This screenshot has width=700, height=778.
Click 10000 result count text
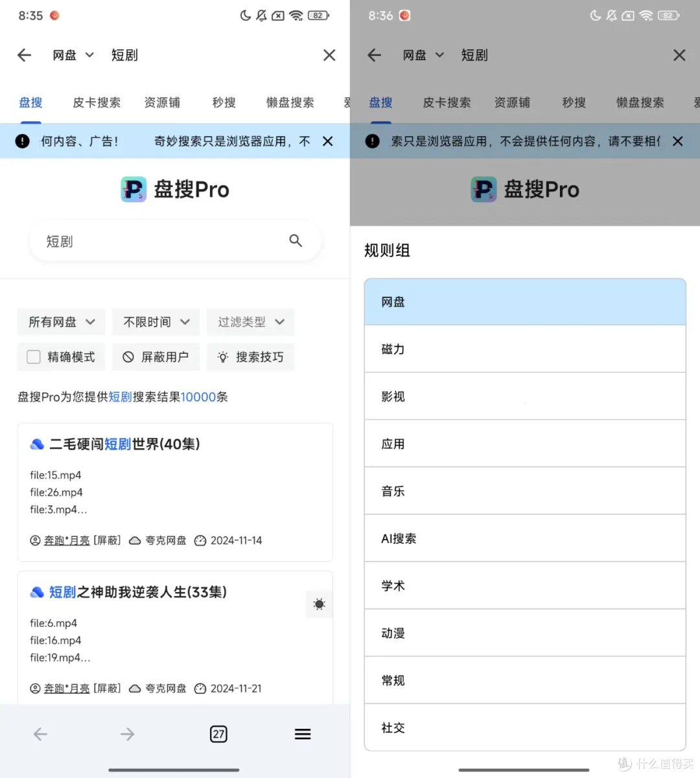[198, 397]
